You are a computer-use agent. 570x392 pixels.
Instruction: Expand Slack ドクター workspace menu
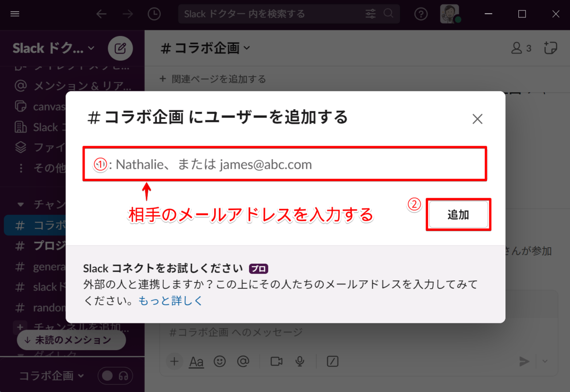[53, 48]
